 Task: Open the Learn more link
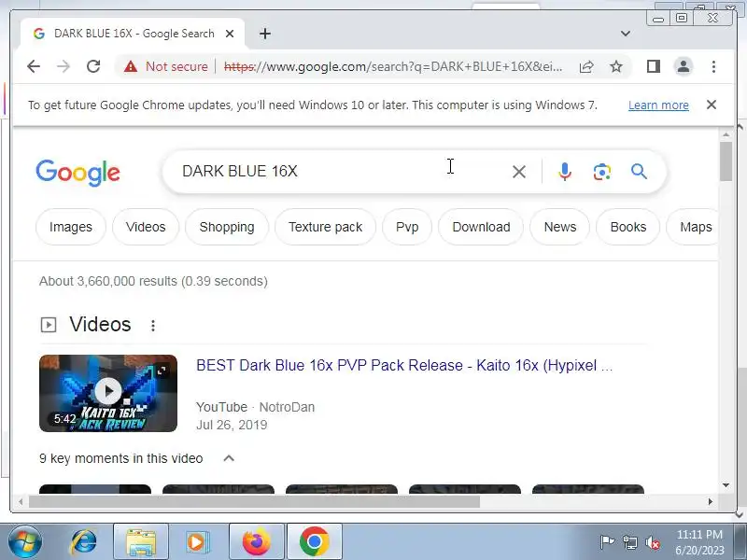[x=658, y=105]
